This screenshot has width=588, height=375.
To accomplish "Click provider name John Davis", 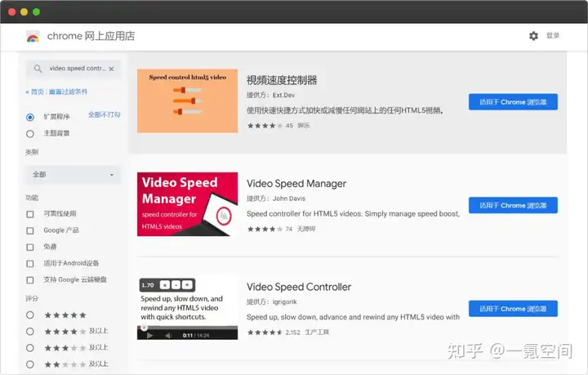I will pyautogui.click(x=289, y=199).
